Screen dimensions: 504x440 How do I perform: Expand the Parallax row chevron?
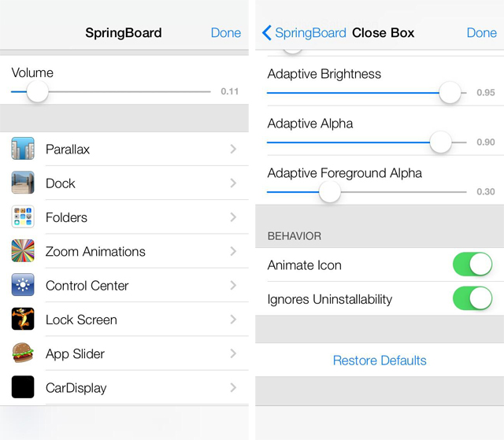tap(233, 149)
